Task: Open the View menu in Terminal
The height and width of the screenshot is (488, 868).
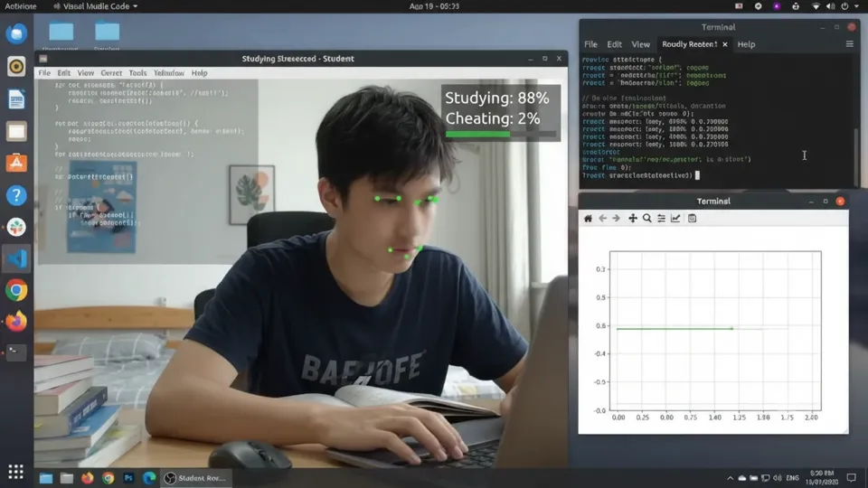Action: point(640,44)
